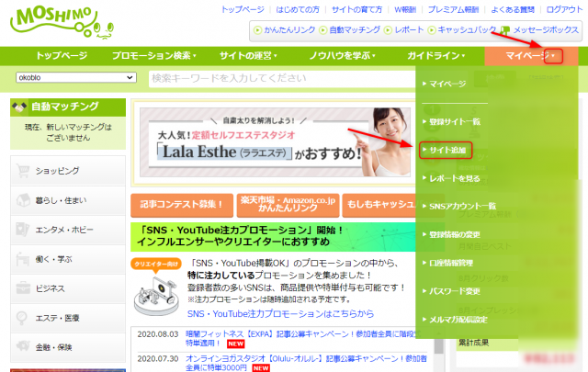The width and height of the screenshot is (588, 372).
Task: Open the キャッシュバック shortcut
Action: [x=467, y=30]
